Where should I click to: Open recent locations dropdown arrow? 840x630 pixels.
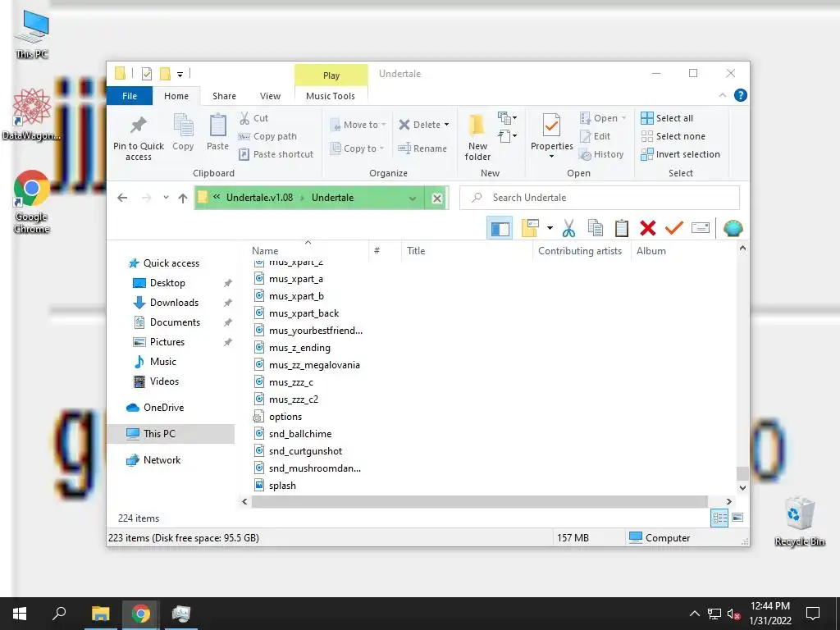click(166, 198)
